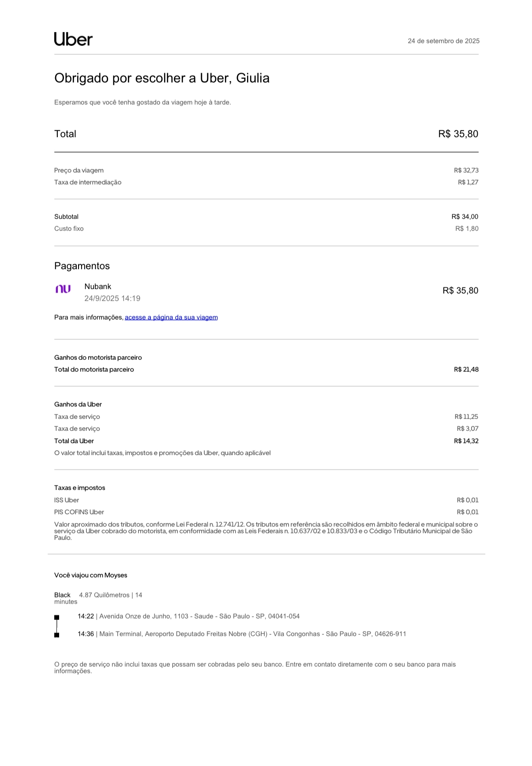Click the "Taxa de intermediação" value R$ 1,27
Viewport: 532px width, 766px height.
468,182
